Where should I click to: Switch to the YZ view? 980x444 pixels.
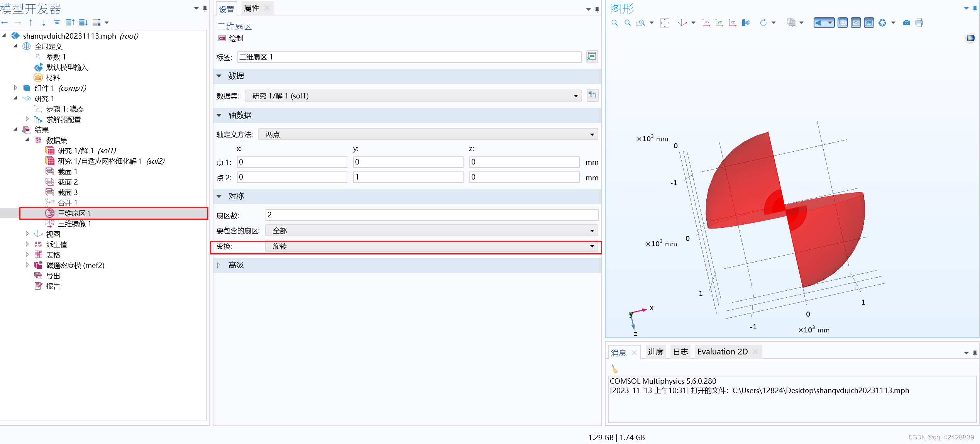(719, 23)
